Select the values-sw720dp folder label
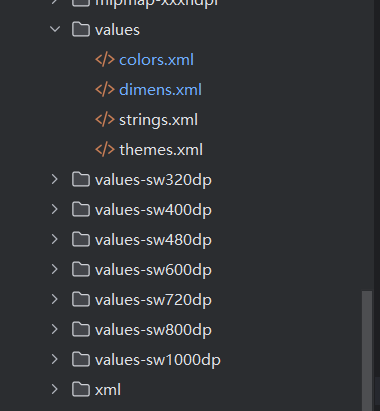 153,300
